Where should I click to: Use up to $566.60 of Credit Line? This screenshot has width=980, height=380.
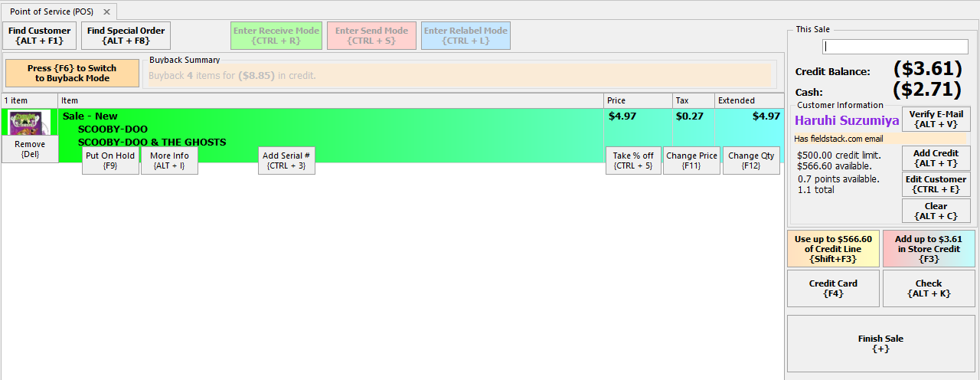pos(833,249)
